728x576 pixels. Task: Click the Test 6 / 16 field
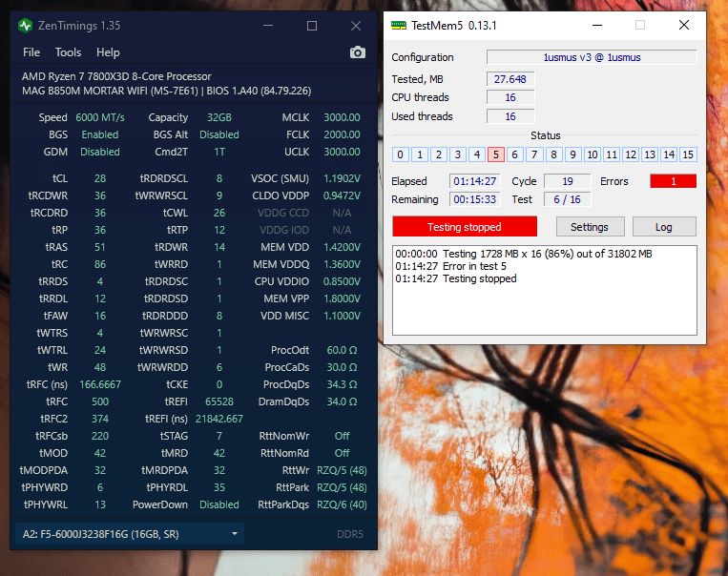[568, 199]
